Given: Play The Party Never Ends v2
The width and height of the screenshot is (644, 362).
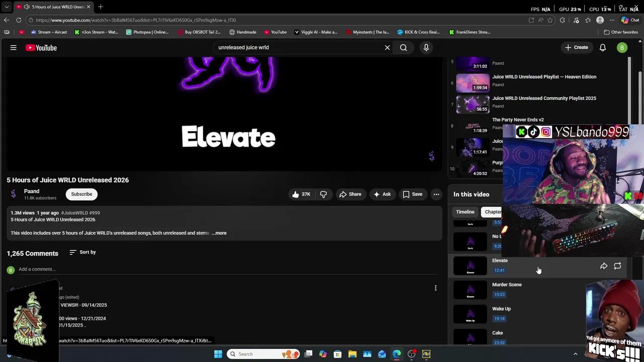Looking at the screenshot, I should pos(518,120).
